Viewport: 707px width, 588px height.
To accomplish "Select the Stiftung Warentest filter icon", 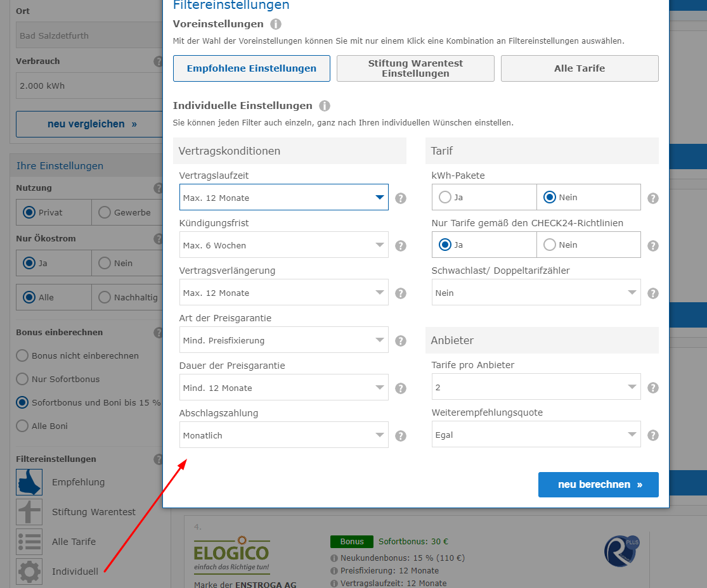I will (x=29, y=512).
